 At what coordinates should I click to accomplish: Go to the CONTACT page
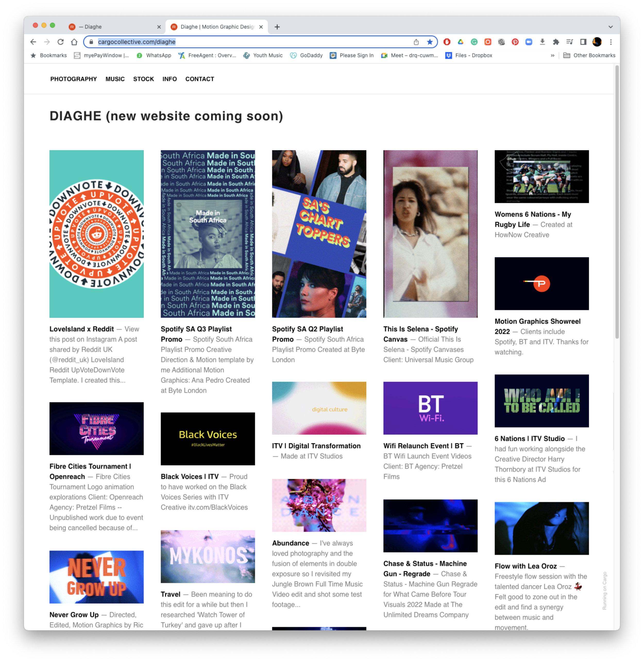[200, 79]
